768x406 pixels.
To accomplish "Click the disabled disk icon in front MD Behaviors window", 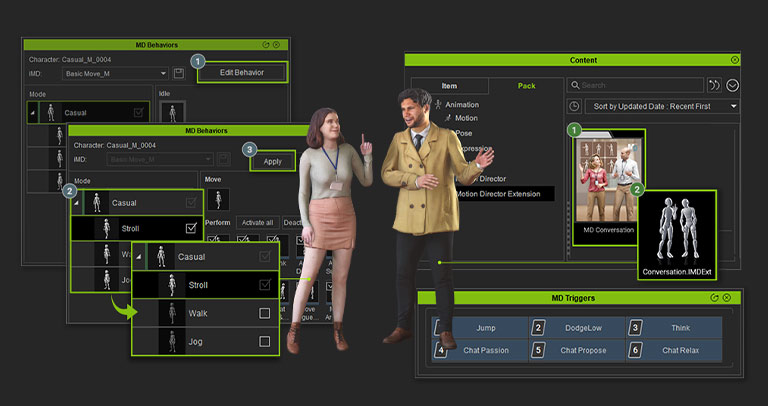I will (224, 160).
